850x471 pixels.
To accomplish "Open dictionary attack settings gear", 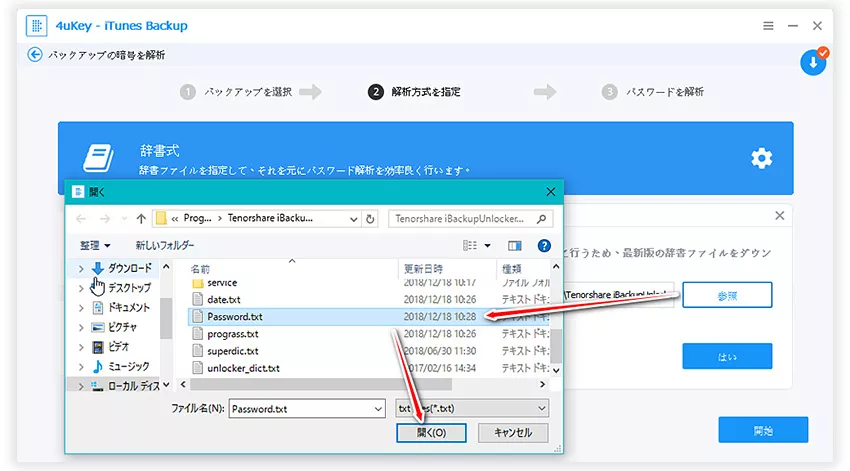I will [x=761, y=158].
